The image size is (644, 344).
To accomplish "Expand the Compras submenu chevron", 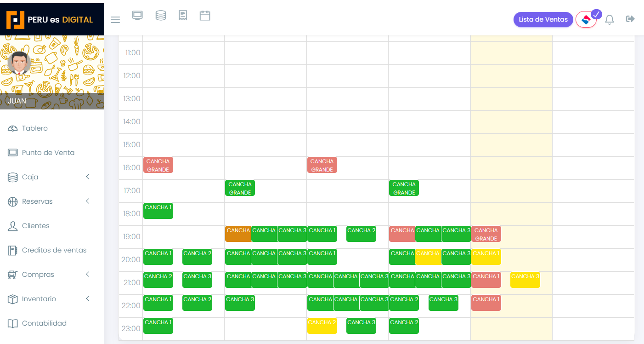I will pos(87,274).
